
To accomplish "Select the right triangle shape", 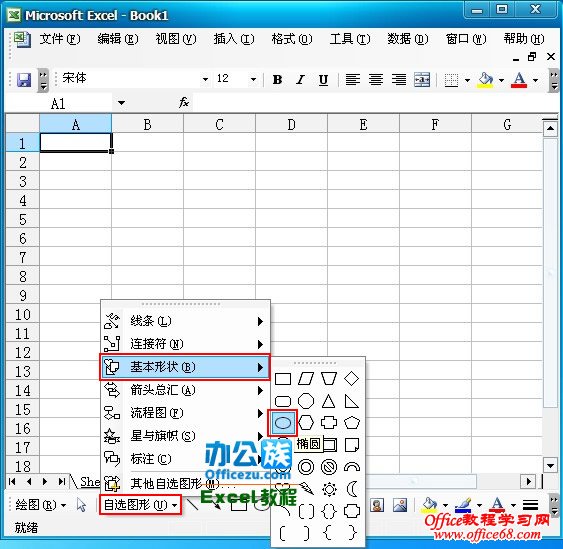I will pos(352,401).
